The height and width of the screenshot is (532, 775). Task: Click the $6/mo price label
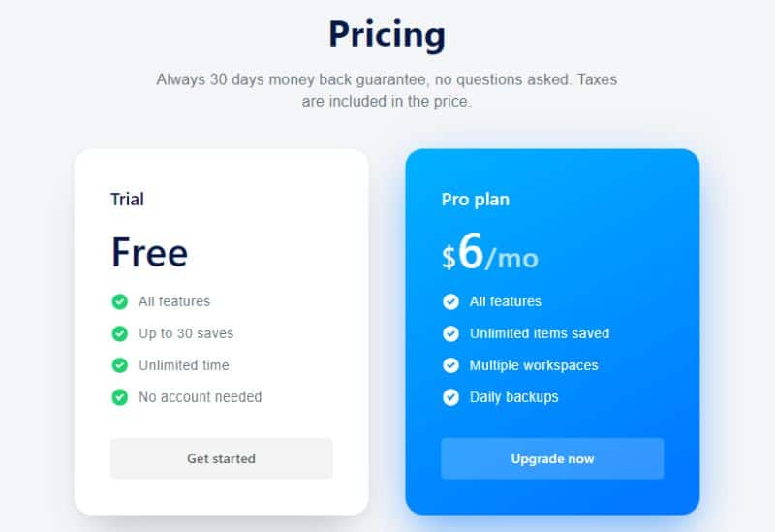(490, 253)
